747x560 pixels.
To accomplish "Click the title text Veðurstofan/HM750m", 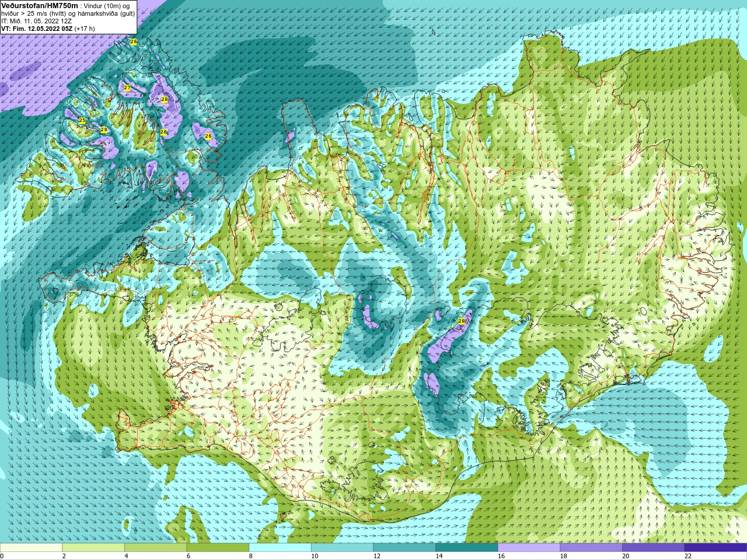I will 40,5.
